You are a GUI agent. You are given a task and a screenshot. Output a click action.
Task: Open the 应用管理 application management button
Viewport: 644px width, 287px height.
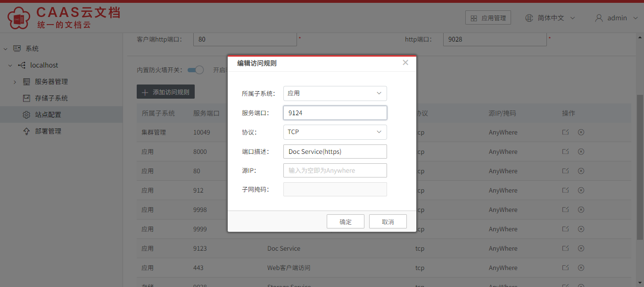coord(488,18)
